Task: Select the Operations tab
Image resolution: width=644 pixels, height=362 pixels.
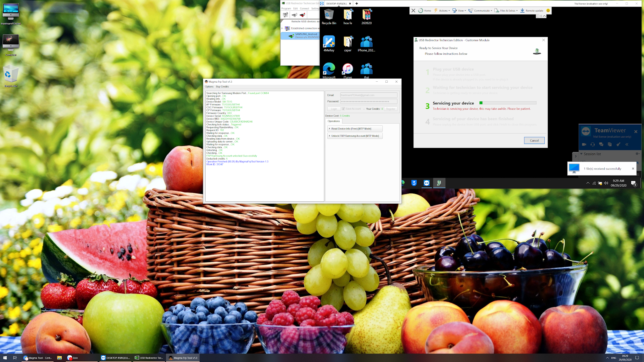Action: tap(334, 121)
